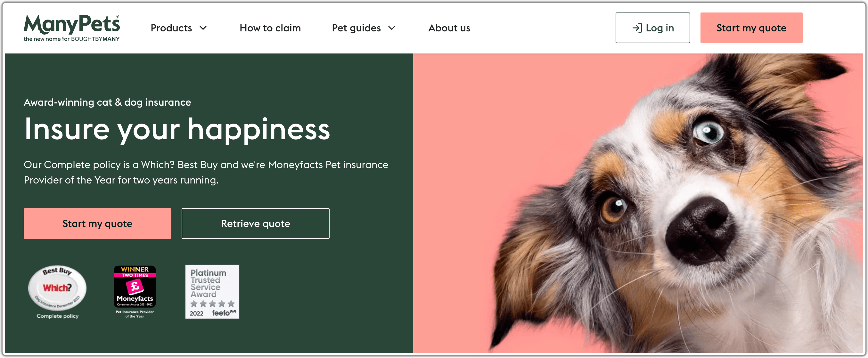Select the Which? Best Buy award badge
The image size is (868, 358).
coord(57,288)
